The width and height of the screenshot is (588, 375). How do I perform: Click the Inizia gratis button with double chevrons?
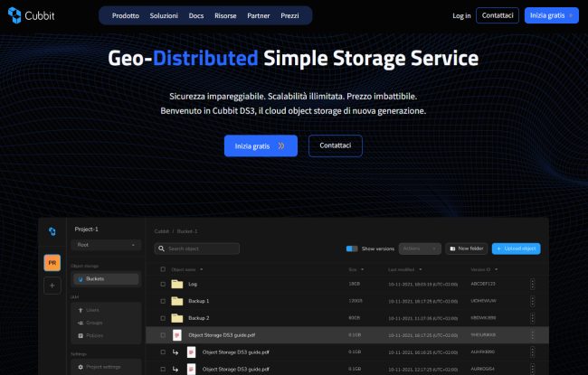click(261, 145)
